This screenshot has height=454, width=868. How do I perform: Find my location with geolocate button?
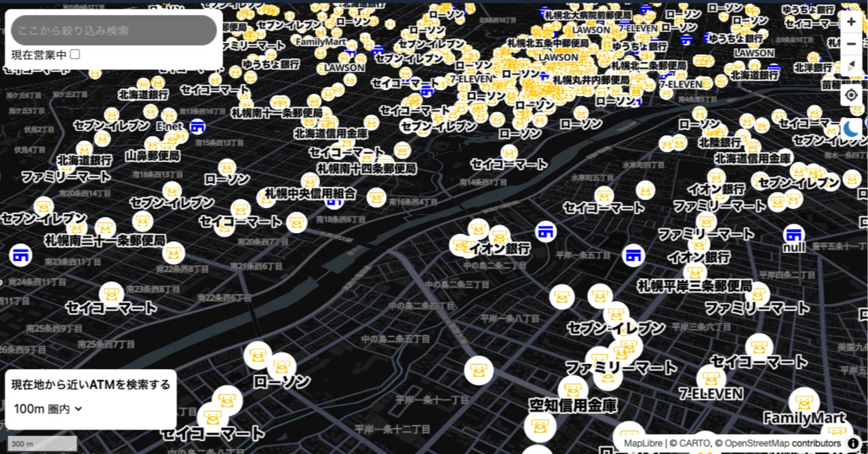tap(852, 96)
